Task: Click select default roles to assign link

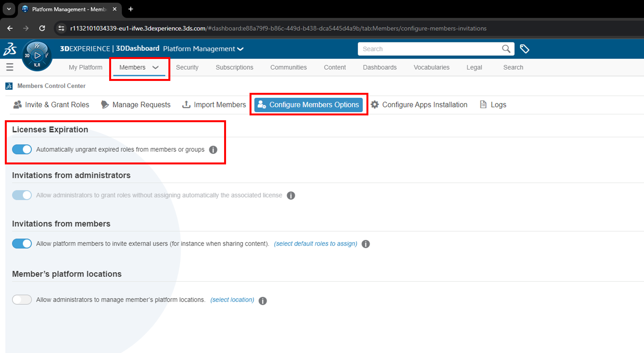Action: pyautogui.click(x=316, y=244)
